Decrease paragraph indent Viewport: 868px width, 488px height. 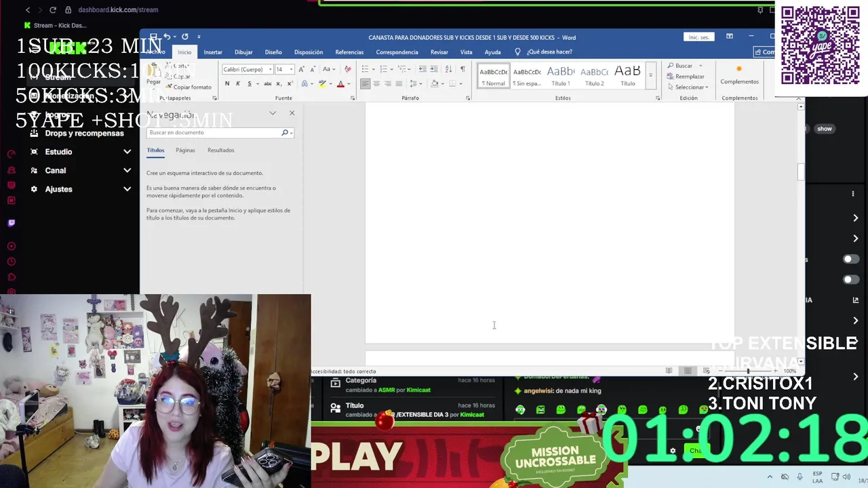tap(422, 69)
